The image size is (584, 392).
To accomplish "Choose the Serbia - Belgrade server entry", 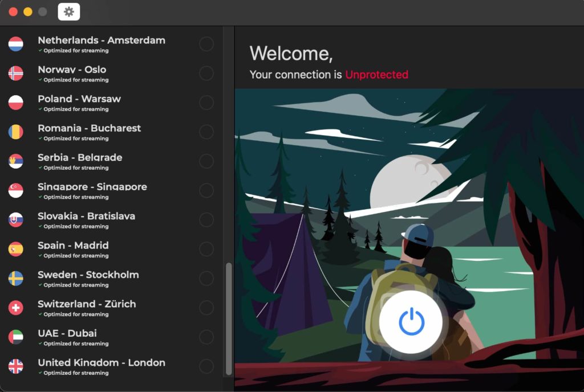I will [80, 157].
